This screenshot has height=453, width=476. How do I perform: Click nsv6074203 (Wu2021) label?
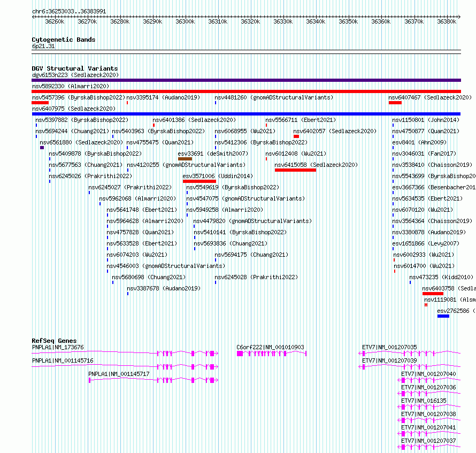[x=137, y=255]
